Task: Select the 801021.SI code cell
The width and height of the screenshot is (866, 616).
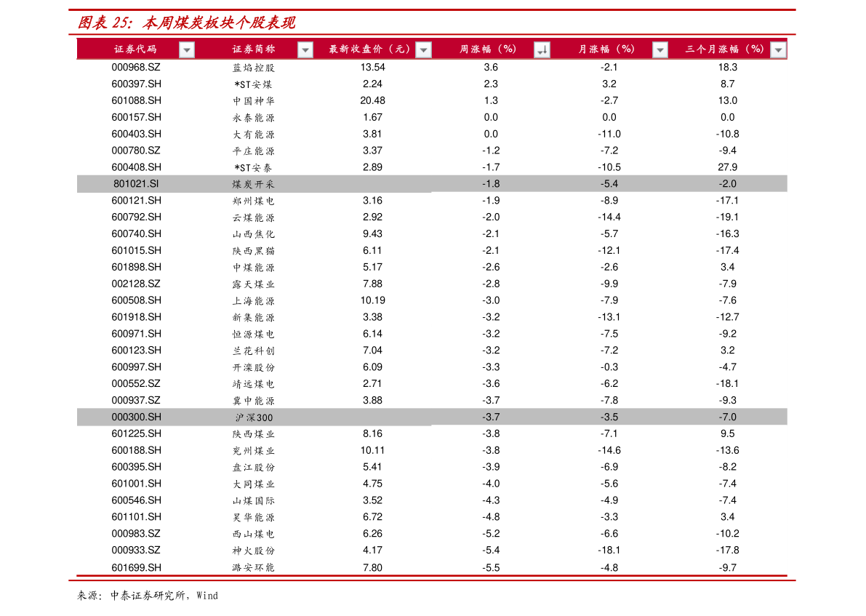Action: 136,184
